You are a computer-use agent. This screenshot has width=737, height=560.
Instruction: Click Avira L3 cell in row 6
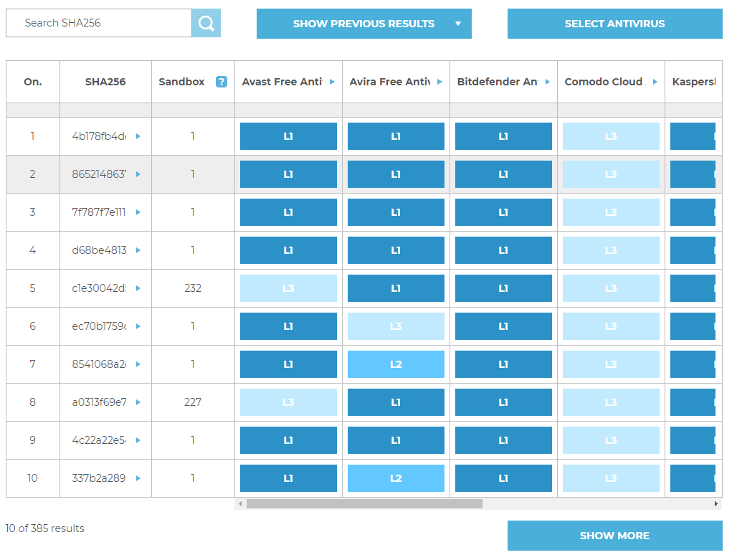[396, 326]
